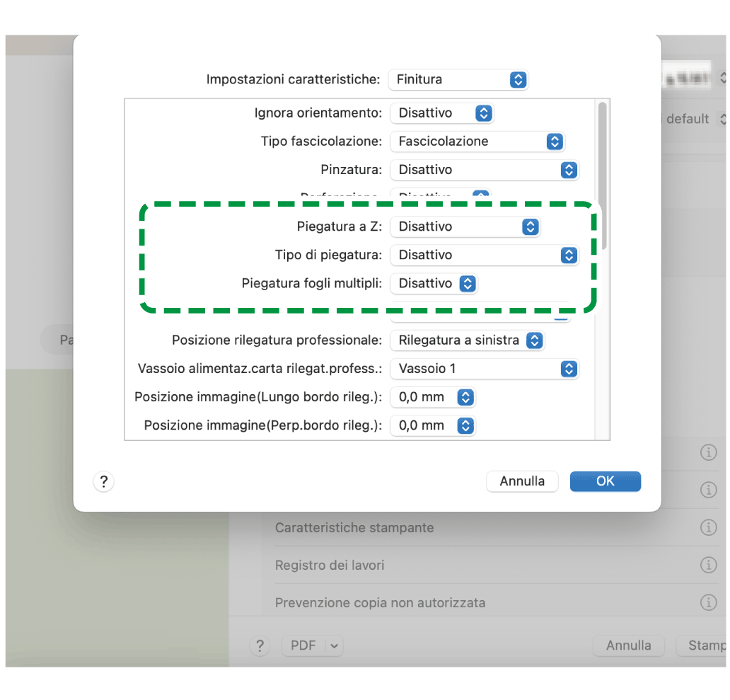This screenshot has height=700, width=730.
Task: Open Posizione rilegatura professionale dropdown
Action: point(467,340)
